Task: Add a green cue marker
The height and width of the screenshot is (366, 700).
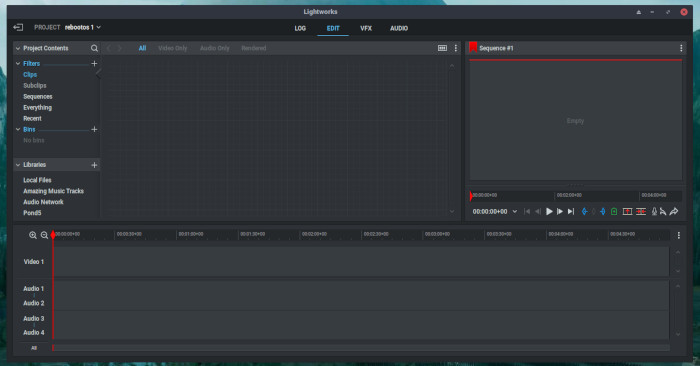Action: tap(614, 212)
